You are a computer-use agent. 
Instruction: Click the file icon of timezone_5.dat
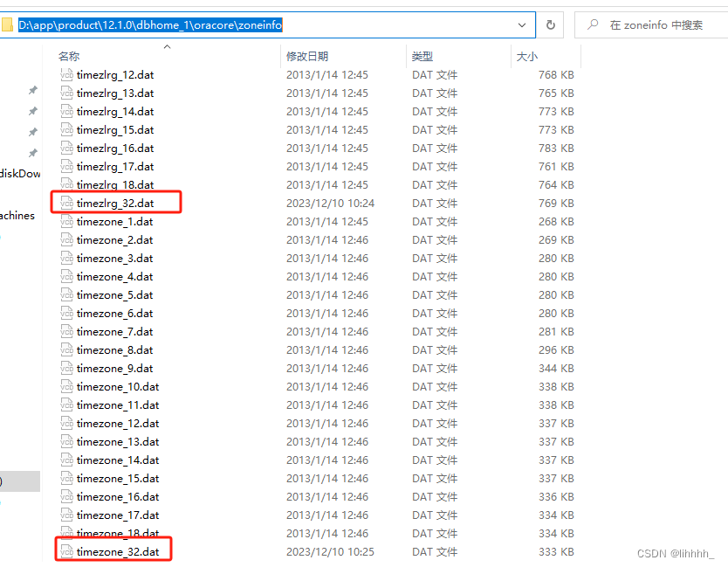(67, 295)
